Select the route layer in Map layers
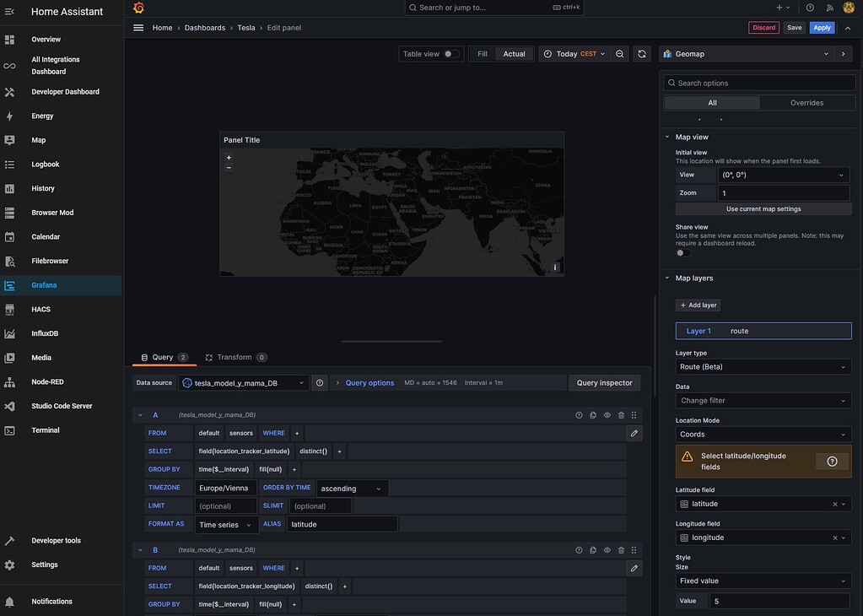863x616 pixels. click(740, 330)
